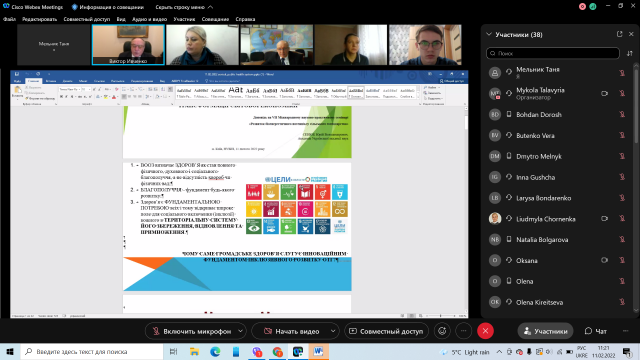This screenshot has height=360, width=640.
Task: Open Информация о совещании
Action: (x=108, y=7)
